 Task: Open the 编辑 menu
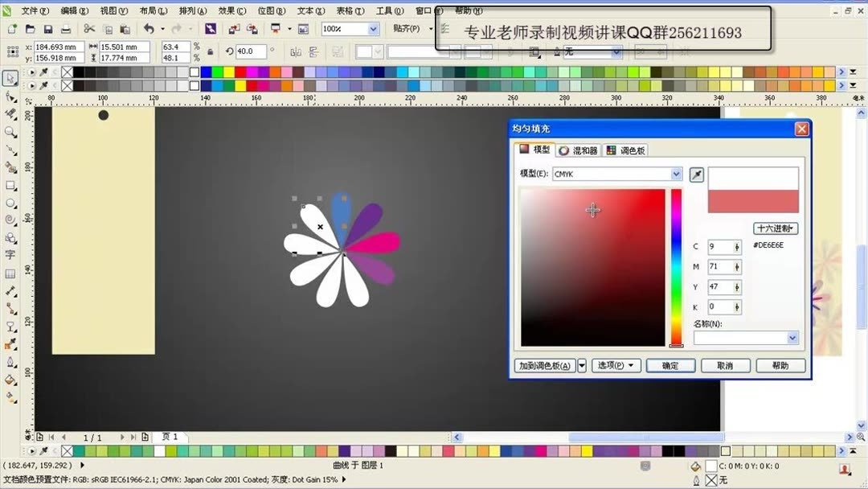(74, 11)
